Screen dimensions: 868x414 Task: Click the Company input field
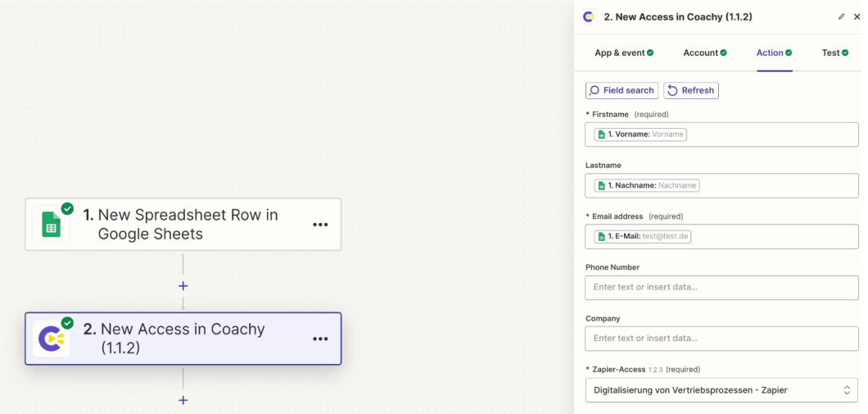pyautogui.click(x=721, y=338)
